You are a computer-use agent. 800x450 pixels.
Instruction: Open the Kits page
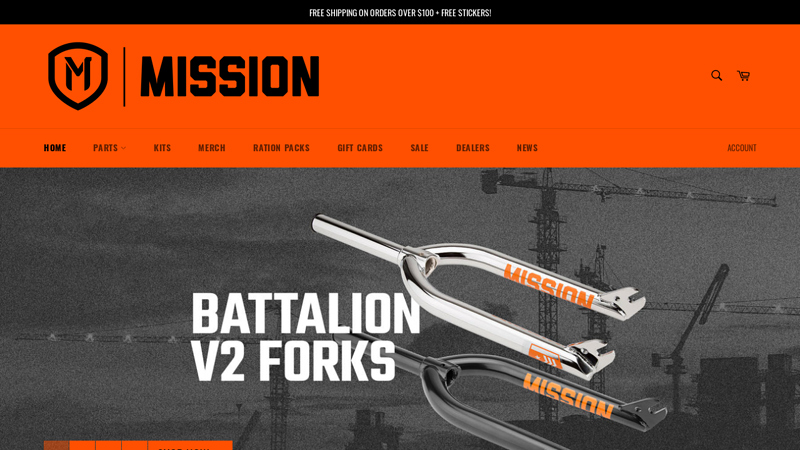coord(162,148)
